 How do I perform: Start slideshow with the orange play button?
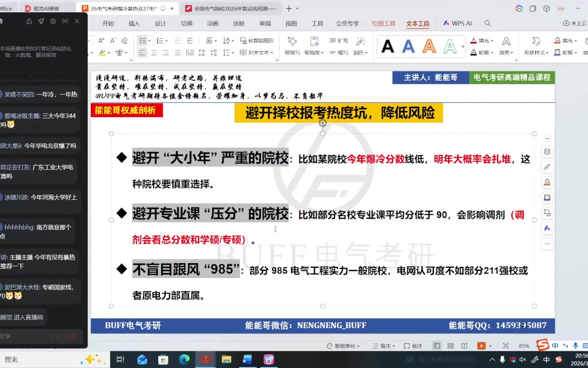click(481, 346)
